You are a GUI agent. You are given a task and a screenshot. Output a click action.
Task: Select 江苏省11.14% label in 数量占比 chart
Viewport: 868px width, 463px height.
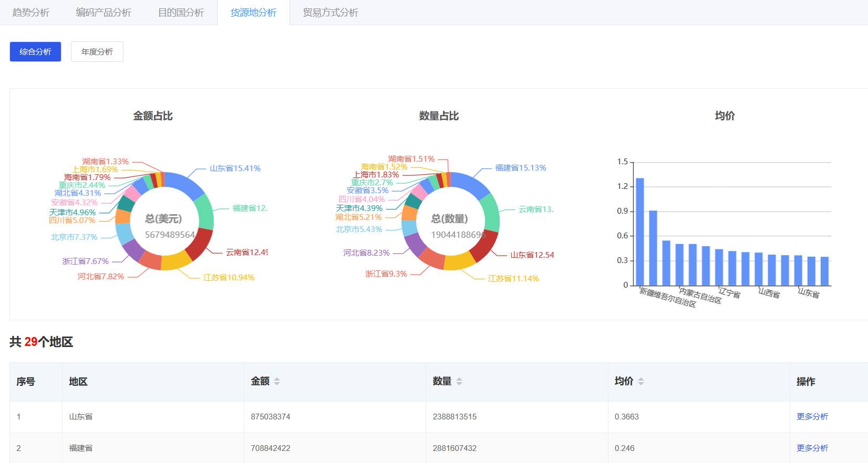coord(514,279)
